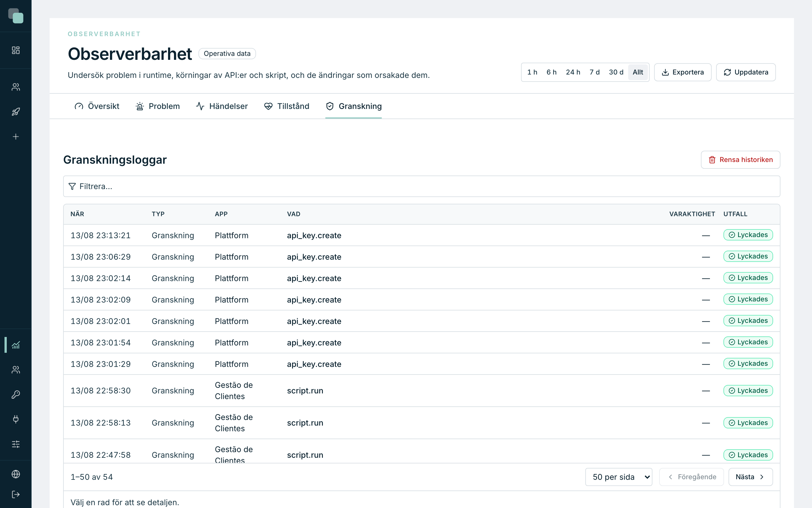Open the observability chart icon in sidebar
Screen dimensions: 812x508
tap(16, 345)
